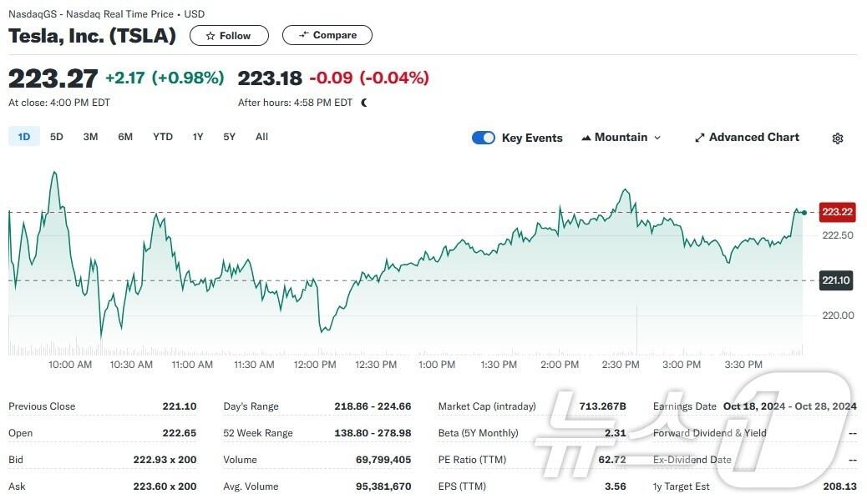Click the red 223.22 price label
Screen dimensions: 867x504
click(837, 212)
